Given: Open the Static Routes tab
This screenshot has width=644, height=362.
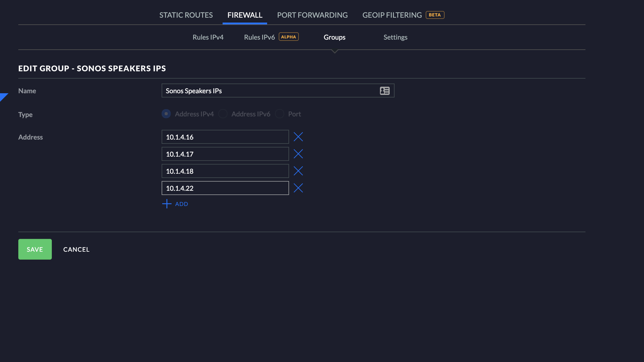Looking at the screenshot, I should (x=186, y=15).
